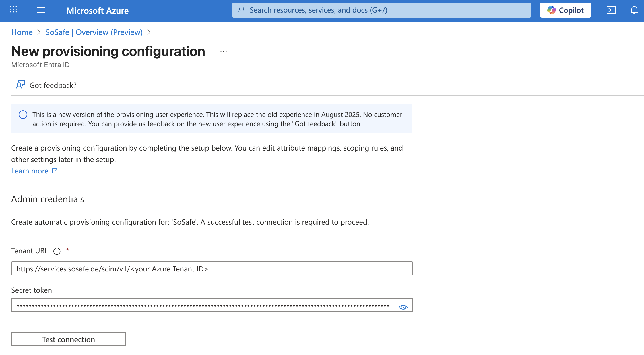
Task: Click breadcrumb chevron after SoSafe Overview
Action: point(149,32)
